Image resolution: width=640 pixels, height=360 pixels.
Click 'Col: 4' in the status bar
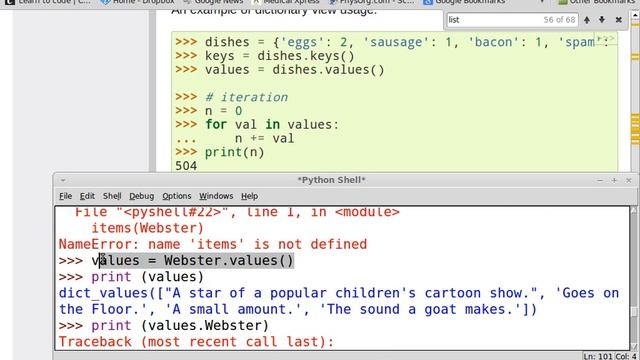click(626, 356)
